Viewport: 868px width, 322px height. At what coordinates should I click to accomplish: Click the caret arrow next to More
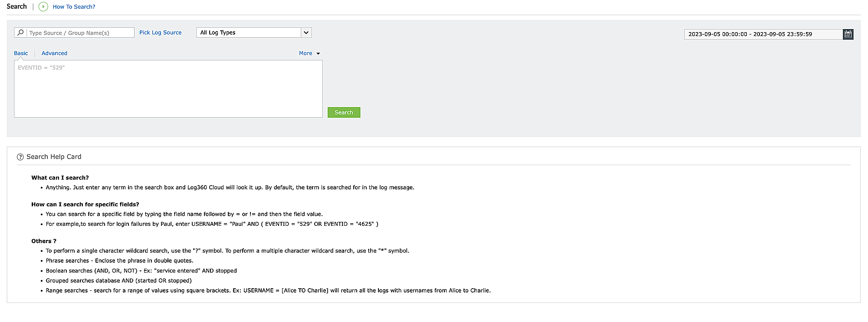coord(318,54)
